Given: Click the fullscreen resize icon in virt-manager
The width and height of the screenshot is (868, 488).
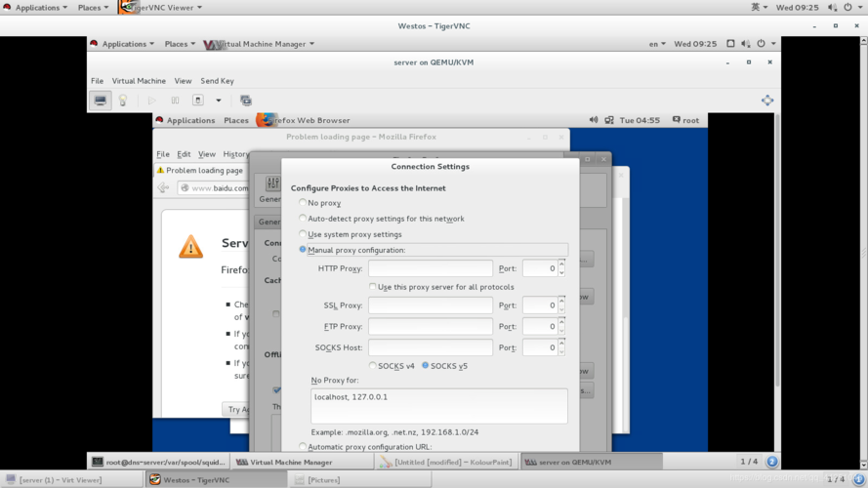Looking at the screenshot, I should 767,101.
